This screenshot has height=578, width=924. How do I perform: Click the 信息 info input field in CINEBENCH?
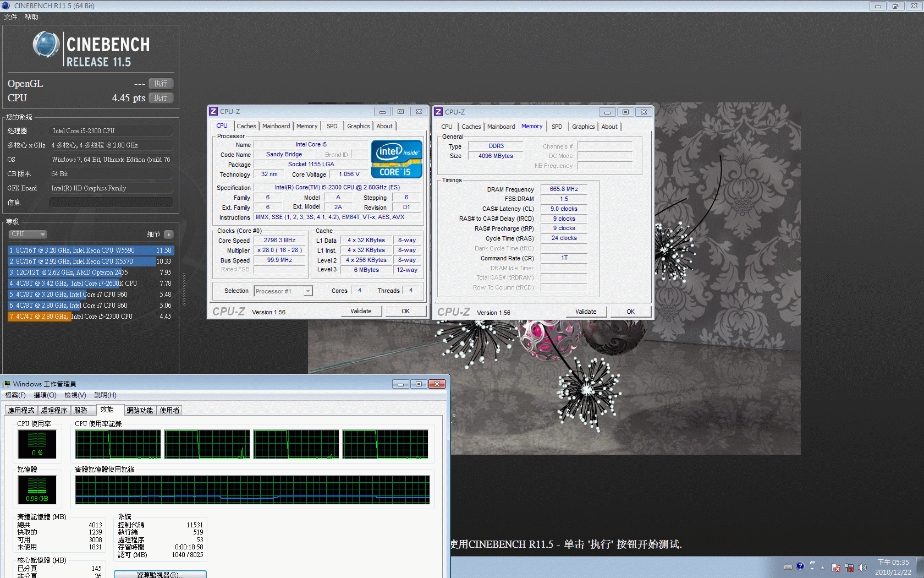111,203
